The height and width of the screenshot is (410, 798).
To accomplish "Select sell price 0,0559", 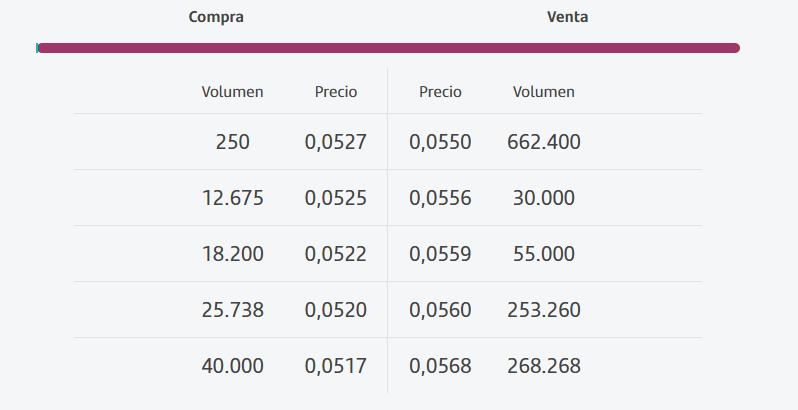I will [440, 254].
